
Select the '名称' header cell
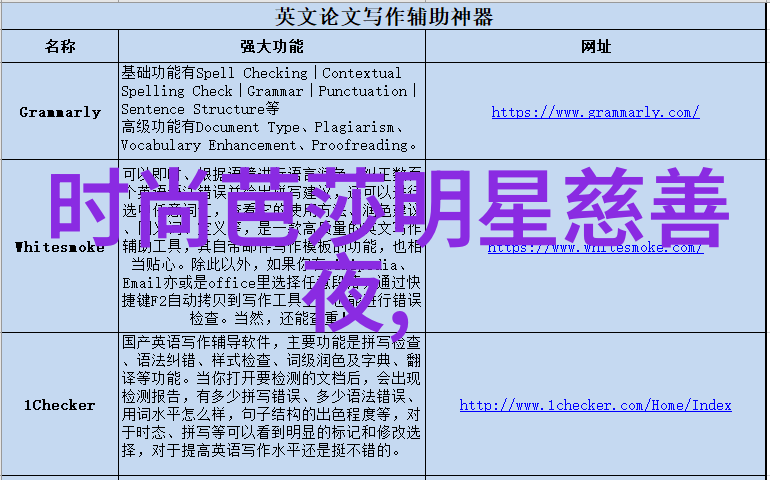60,46
